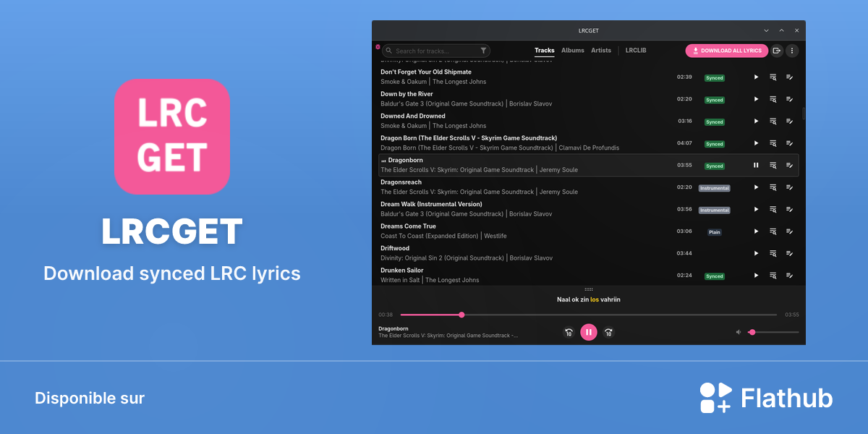Screen dimensions: 868x434
Task: Click the highlighted lyric word 'los'
Action: (x=595, y=299)
